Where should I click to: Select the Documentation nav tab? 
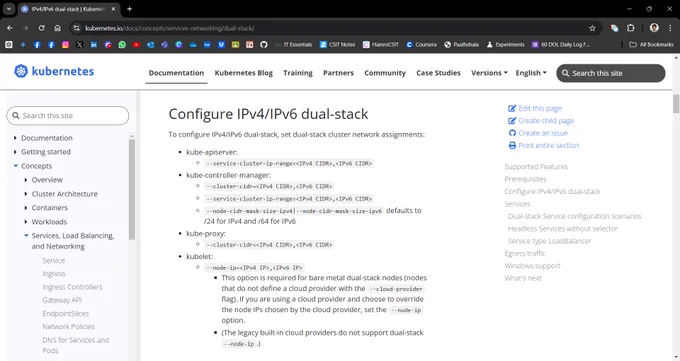tap(176, 73)
